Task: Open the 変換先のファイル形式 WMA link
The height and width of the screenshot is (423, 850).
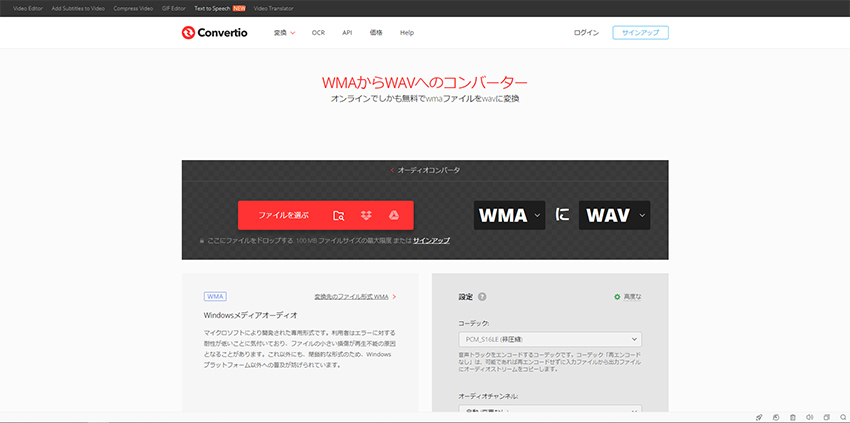Action: 351,297
